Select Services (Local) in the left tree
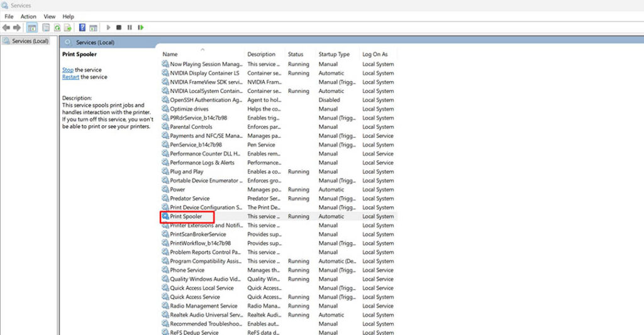 coord(30,41)
